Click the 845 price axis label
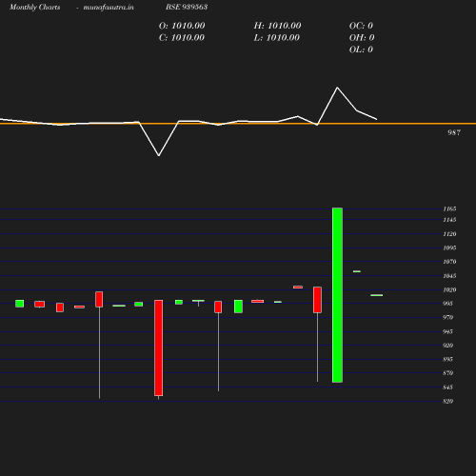This screenshot has width=476, height=476. tap(447, 387)
